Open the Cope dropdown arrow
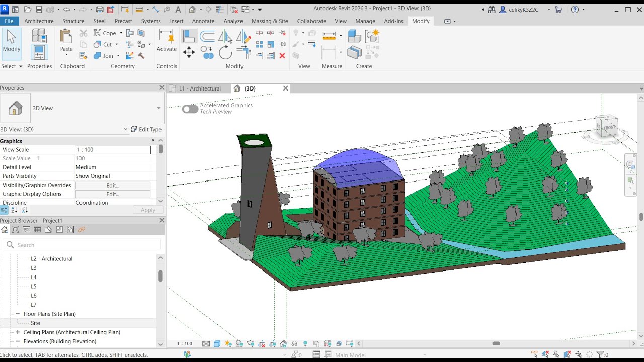The image size is (644, 362). pos(121,33)
